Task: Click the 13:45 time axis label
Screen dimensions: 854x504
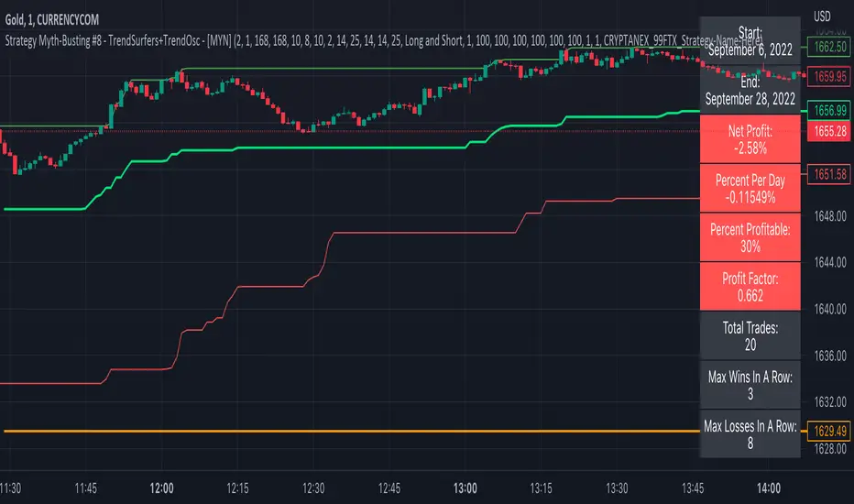Action: point(693,488)
